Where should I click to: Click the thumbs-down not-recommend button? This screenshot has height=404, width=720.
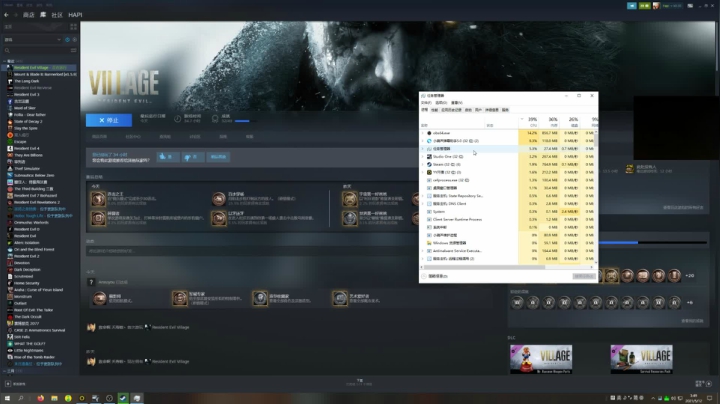pos(192,157)
